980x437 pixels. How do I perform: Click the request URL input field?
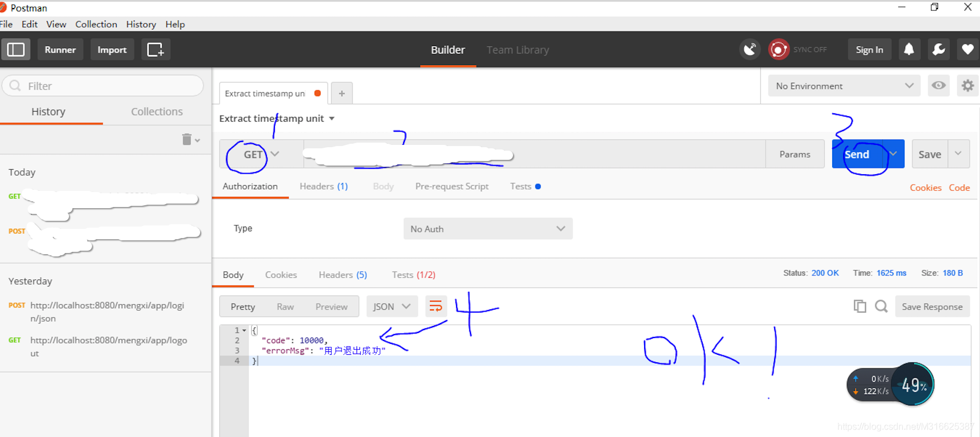[x=534, y=154]
